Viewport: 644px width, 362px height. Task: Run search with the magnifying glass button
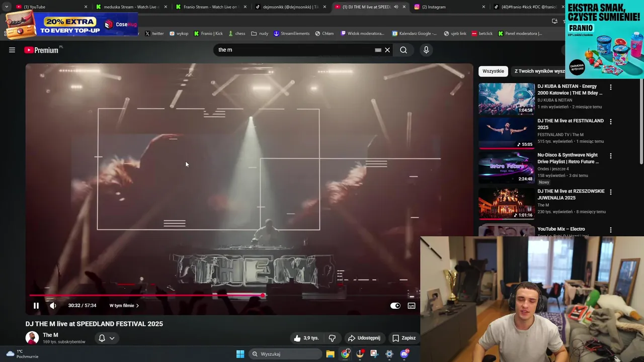(404, 50)
